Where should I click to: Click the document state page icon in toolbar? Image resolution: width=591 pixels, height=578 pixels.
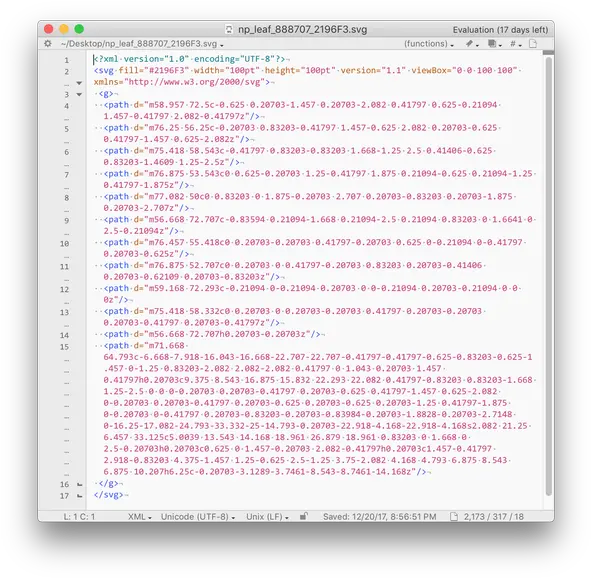(x=533, y=44)
